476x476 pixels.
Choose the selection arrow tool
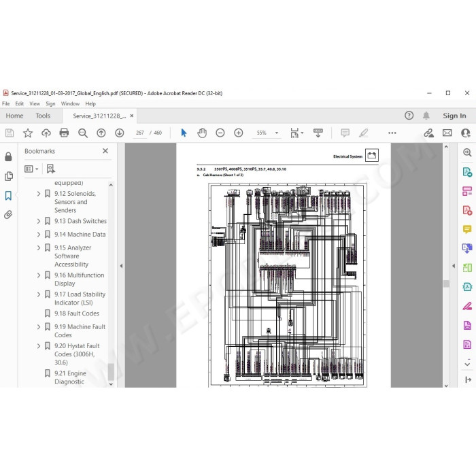pos(184,133)
